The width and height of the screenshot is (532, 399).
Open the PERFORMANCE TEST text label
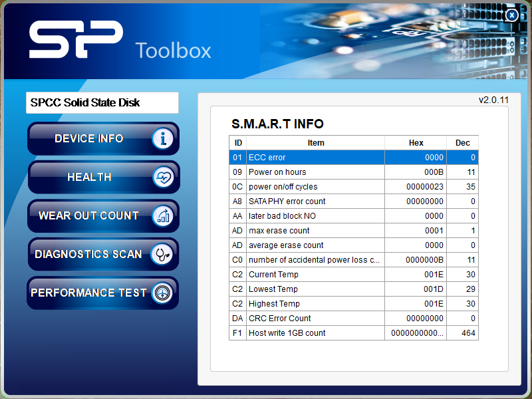tap(88, 293)
